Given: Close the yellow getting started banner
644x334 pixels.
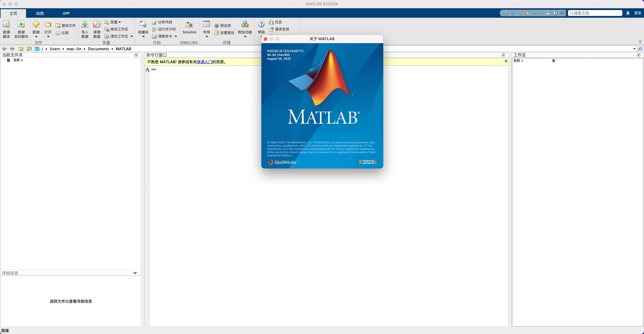Looking at the screenshot, I should click(x=506, y=61).
